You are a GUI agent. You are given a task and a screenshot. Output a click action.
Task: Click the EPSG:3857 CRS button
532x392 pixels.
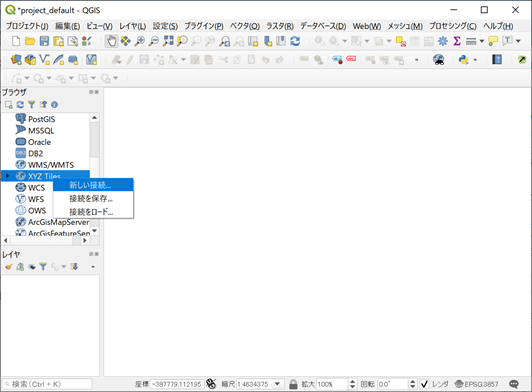point(477,384)
